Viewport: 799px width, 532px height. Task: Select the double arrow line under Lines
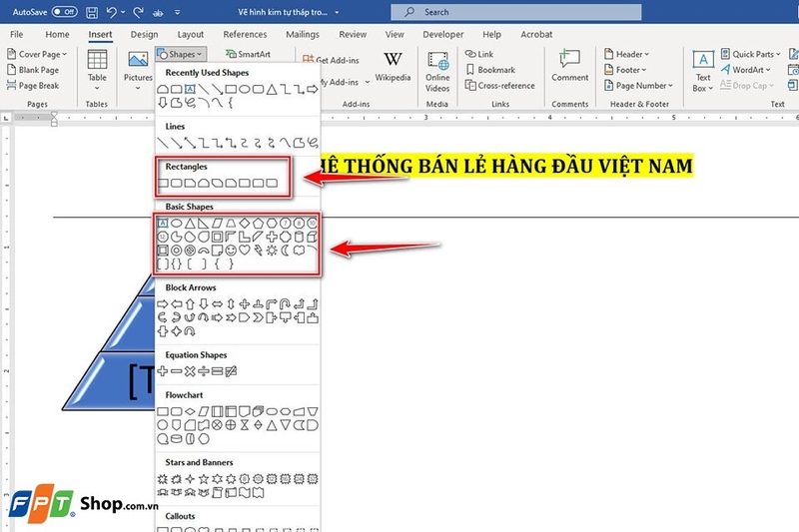point(190,143)
